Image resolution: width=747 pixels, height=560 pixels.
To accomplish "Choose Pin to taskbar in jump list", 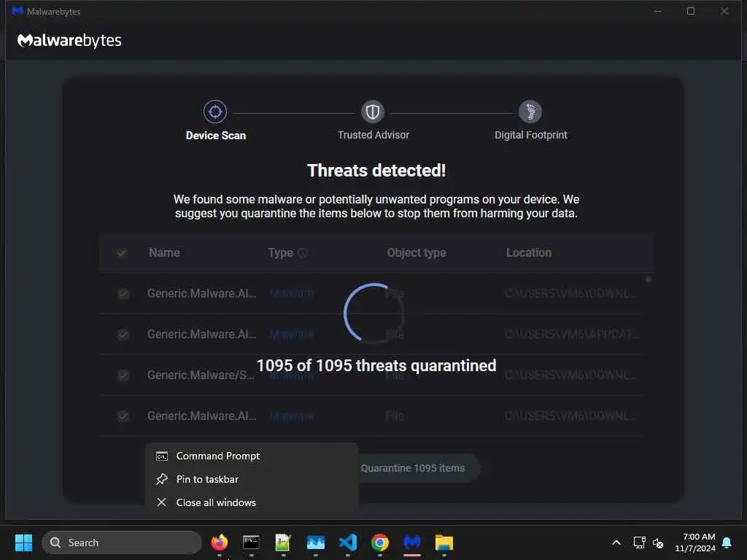I will (x=252, y=480).
